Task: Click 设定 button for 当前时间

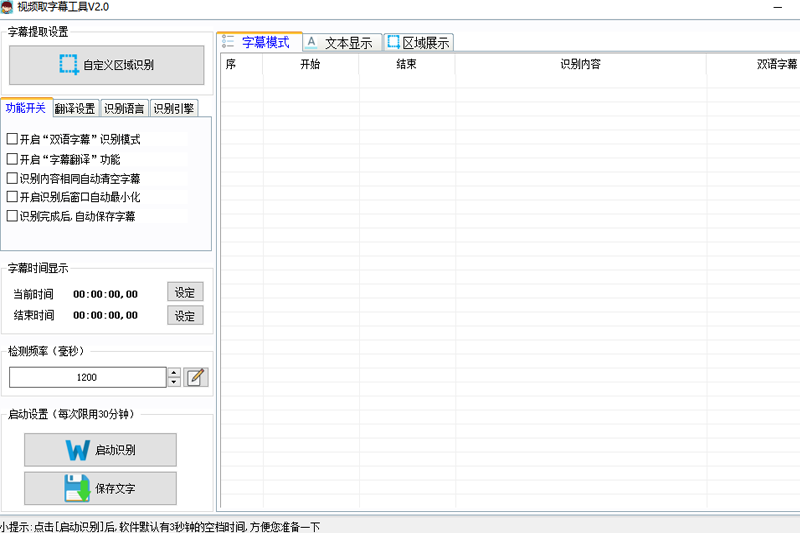Action: click(x=185, y=293)
